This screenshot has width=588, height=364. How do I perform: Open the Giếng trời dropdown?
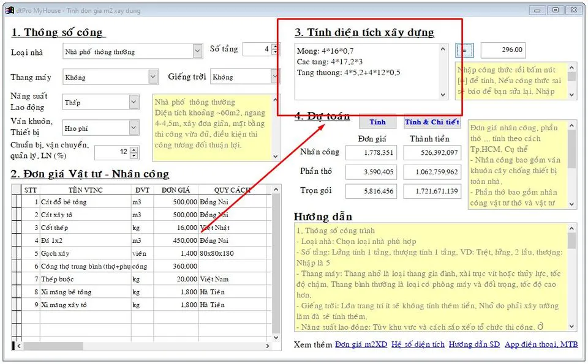pos(275,77)
